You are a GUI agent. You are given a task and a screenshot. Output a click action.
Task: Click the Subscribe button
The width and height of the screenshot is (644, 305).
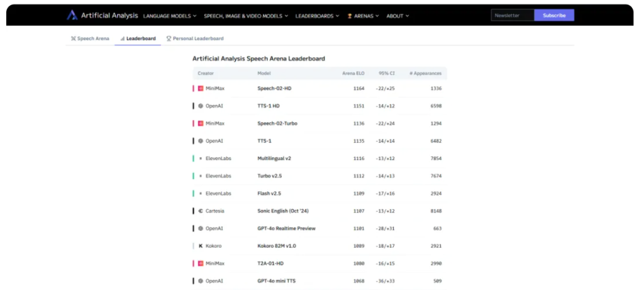[554, 15]
